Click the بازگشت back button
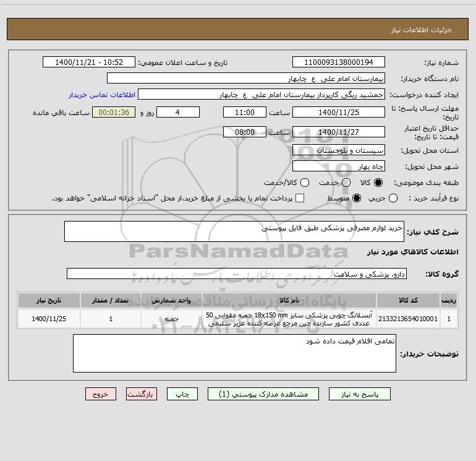The height and width of the screenshot is (461, 476). click(142, 394)
